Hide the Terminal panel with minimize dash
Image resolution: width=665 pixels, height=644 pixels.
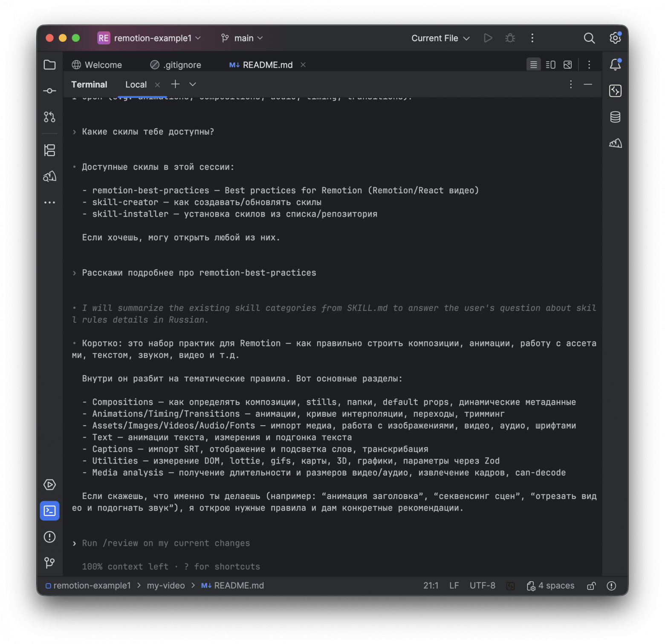pos(588,84)
